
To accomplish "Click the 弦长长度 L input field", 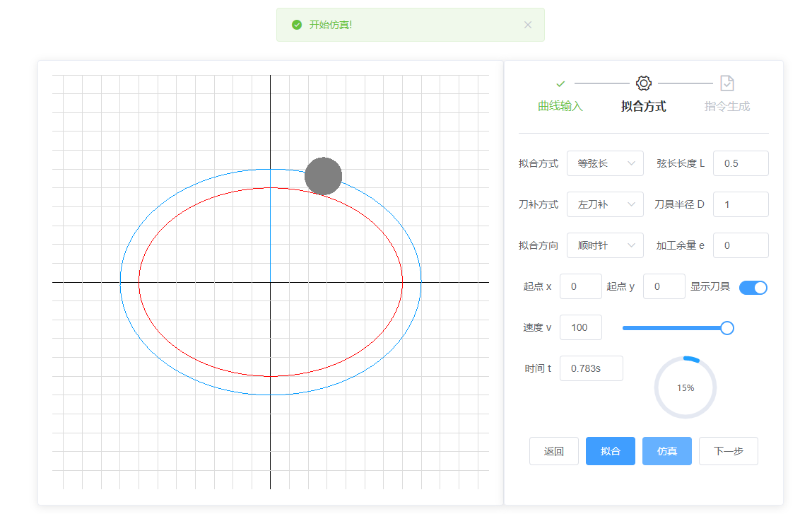I will (x=740, y=163).
